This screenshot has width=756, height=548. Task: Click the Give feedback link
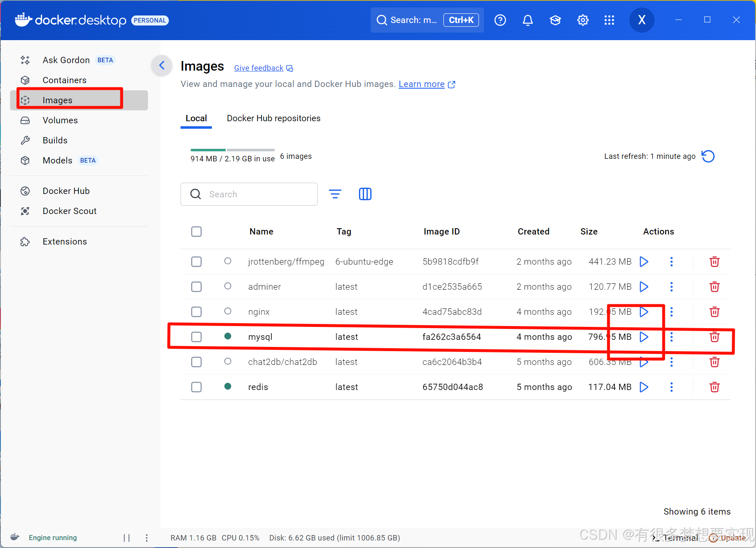pyautogui.click(x=263, y=68)
